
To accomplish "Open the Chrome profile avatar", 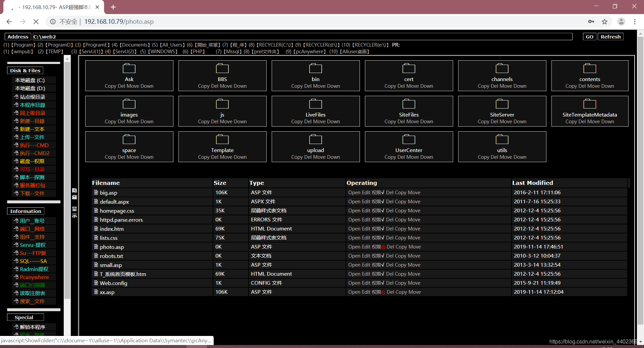I will pyautogui.click(x=621, y=22).
